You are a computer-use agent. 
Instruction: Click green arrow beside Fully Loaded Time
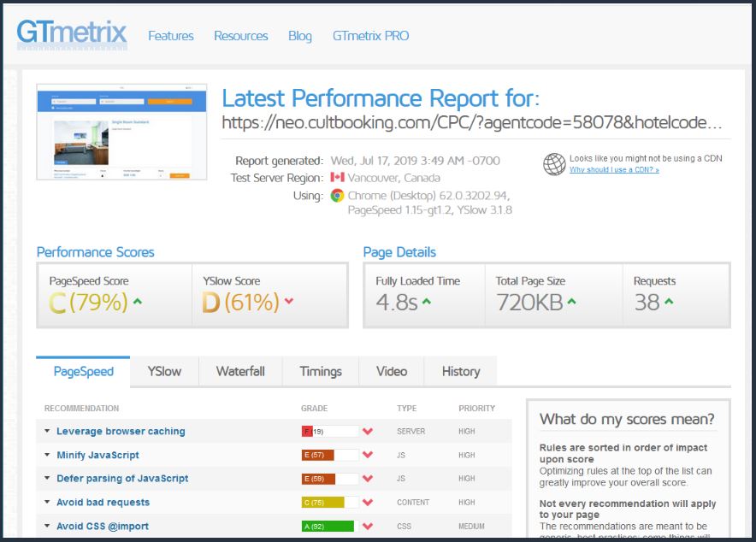point(426,302)
